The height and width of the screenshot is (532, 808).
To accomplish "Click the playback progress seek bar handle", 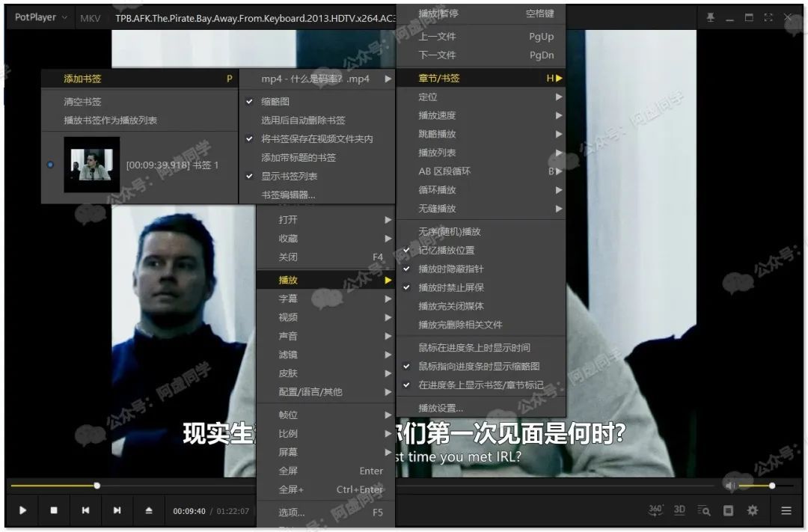I will tap(97, 486).
